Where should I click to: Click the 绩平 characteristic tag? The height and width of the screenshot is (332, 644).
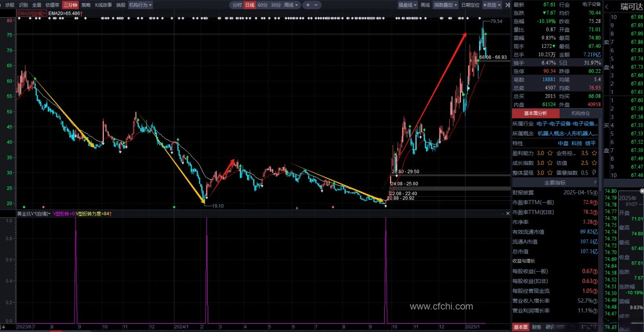tap(590, 143)
